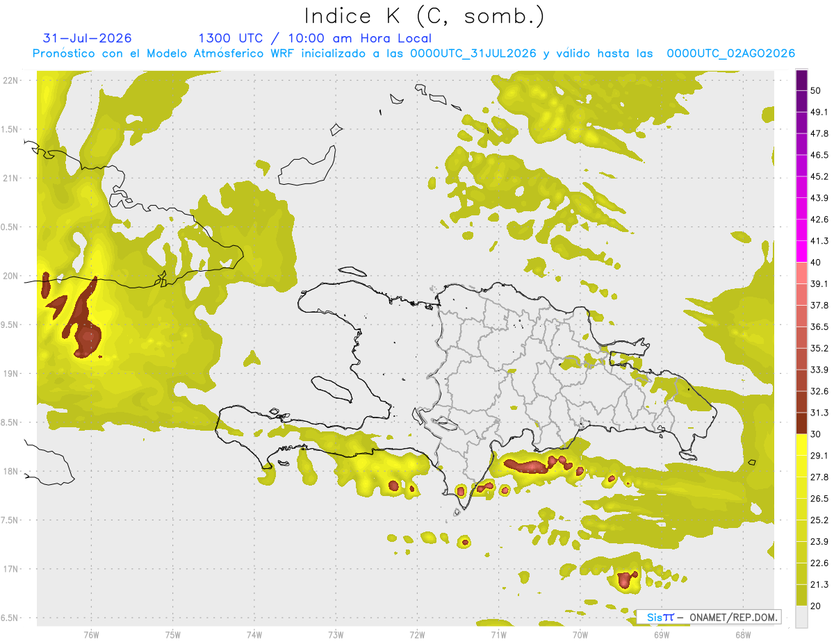The width and height of the screenshot is (834, 644).
Task: Click the 68W longitude label
Action: tap(742, 634)
